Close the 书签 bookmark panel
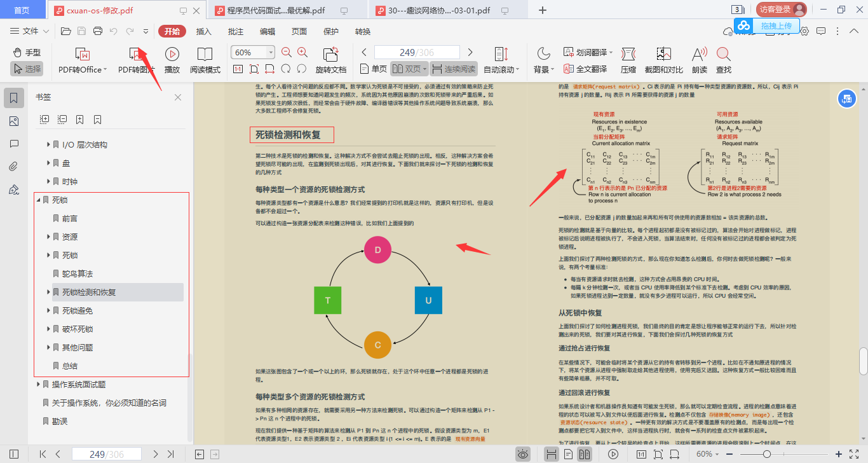Screen dimensions: 868x463 (x=178, y=97)
